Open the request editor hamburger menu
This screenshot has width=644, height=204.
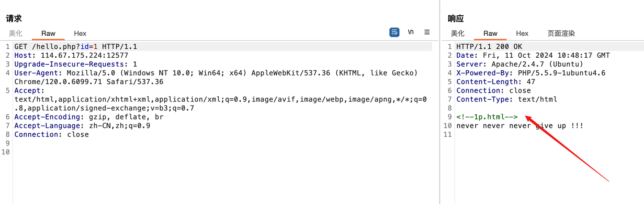427,32
